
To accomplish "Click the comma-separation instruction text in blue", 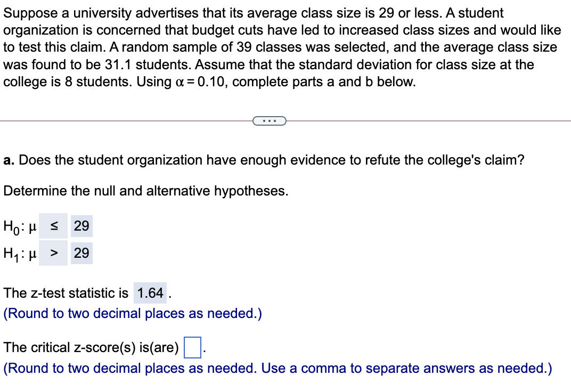I will 277,367.
